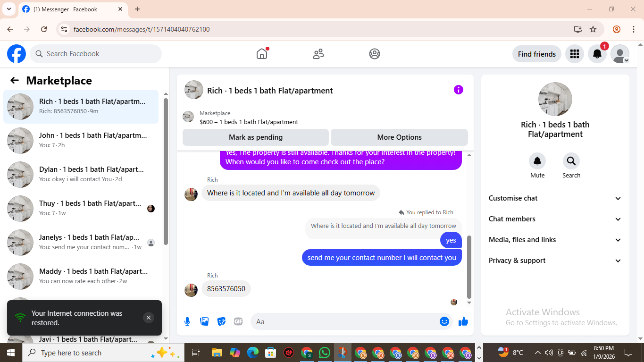Viewport: 644px width, 362px height.
Task: Mute this chat using the bell icon
Action: (537, 161)
